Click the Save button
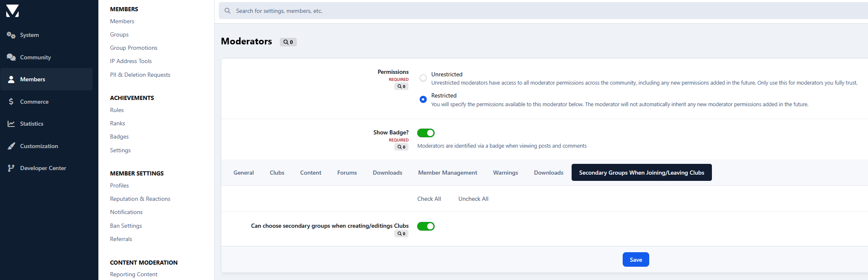 tap(636, 260)
